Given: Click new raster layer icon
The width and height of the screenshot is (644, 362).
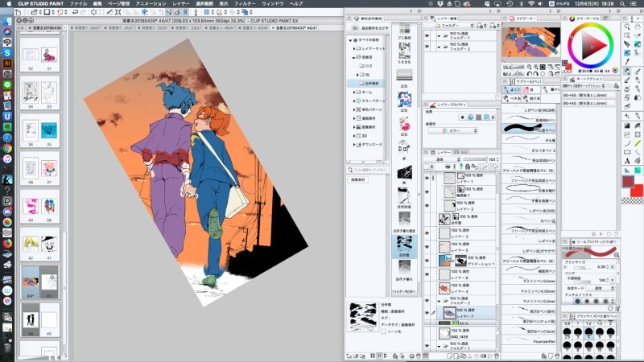Looking at the screenshot, I should tap(450, 356).
